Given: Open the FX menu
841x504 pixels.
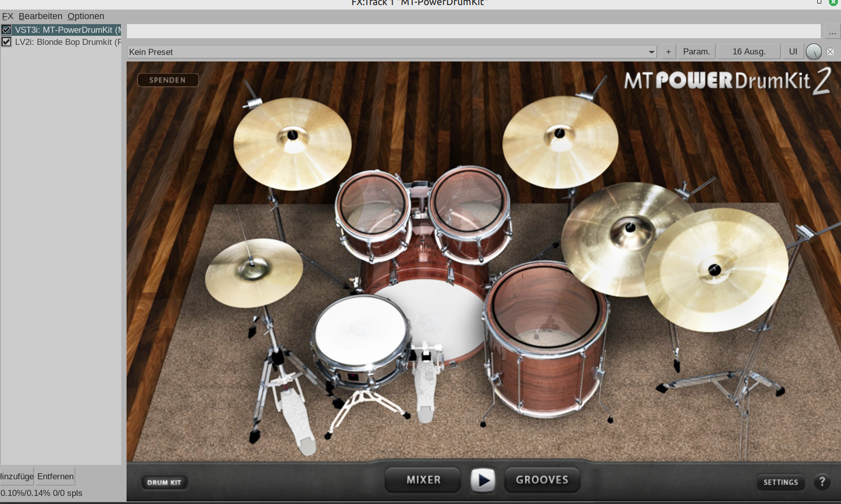Looking at the screenshot, I should 8,16.
